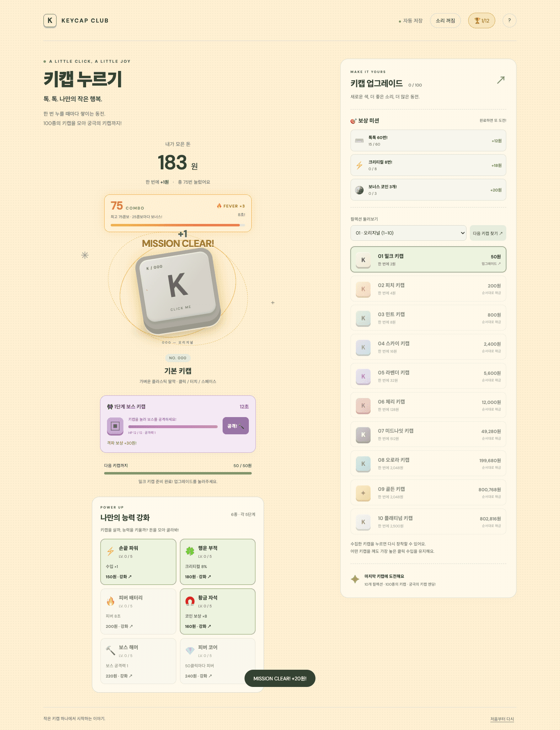Click the 04 스카이 키캡 keycap icon
The width and height of the screenshot is (560, 730).
[363, 347]
